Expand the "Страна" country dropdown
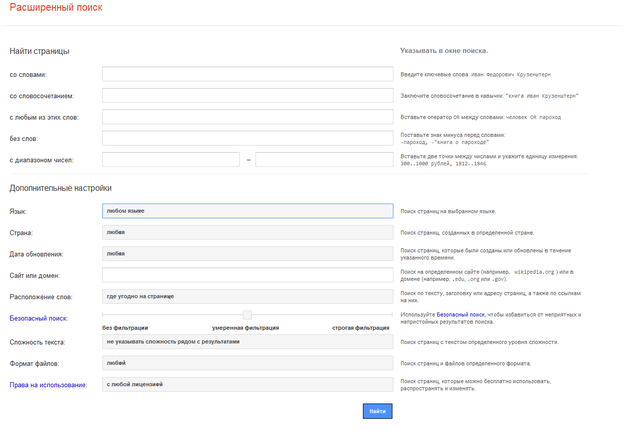Screen dimensions: 624x431 [x=247, y=232]
